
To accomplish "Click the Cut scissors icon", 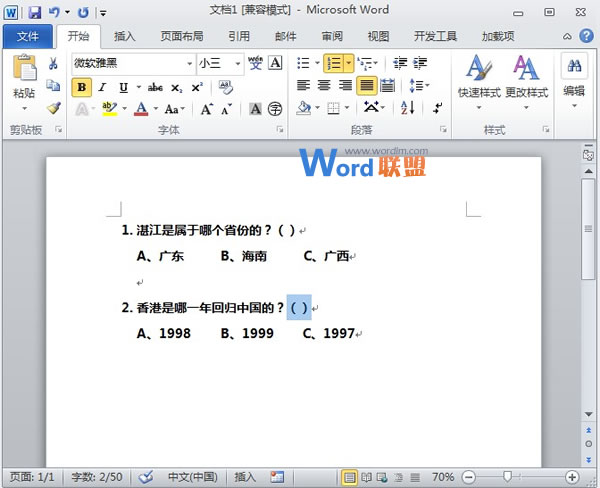I will 53,64.
